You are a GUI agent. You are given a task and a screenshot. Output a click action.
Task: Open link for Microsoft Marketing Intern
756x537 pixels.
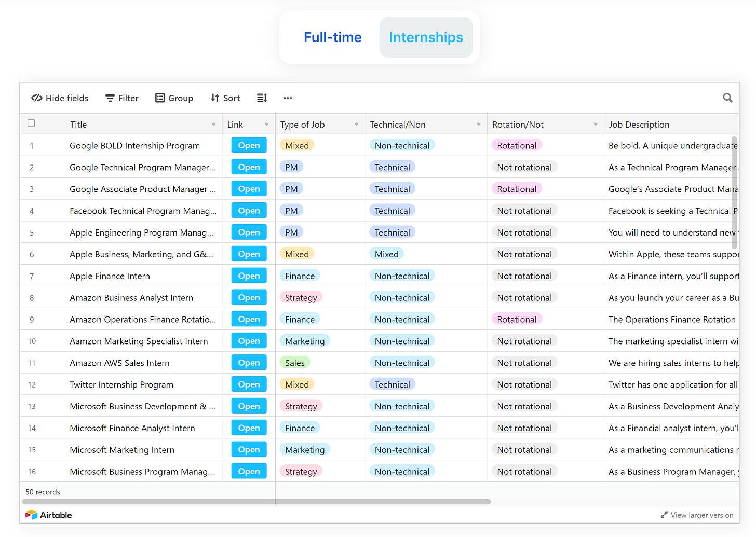pos(249,449)
